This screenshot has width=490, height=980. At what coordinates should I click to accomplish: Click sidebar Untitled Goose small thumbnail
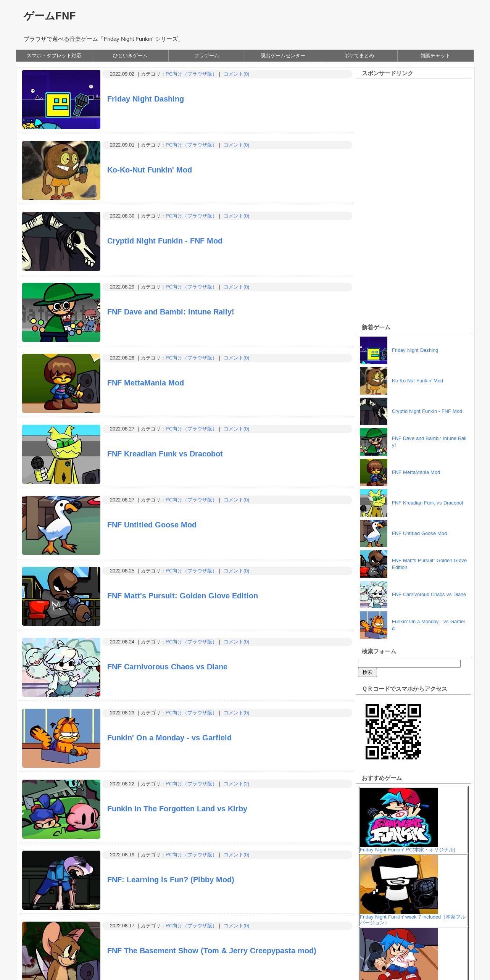click(x=374, y=534)
